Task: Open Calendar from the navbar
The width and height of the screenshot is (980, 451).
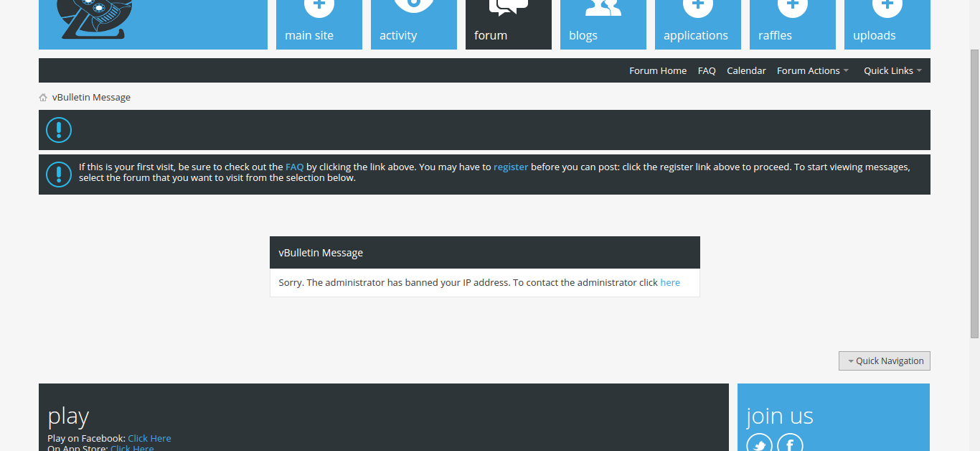Action: point(746,70)
